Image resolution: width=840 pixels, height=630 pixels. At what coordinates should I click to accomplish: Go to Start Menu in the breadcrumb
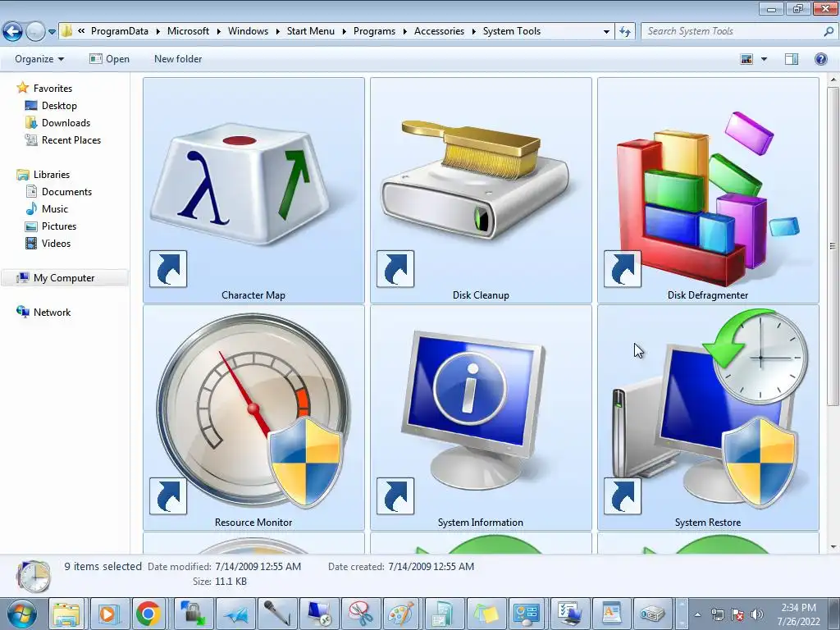point(310,31)
